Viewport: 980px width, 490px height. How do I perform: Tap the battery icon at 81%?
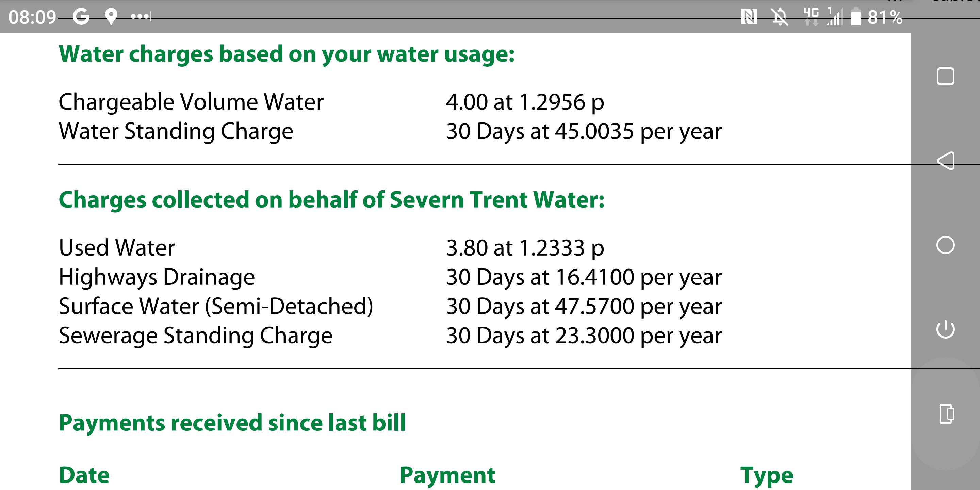point(855,17)
